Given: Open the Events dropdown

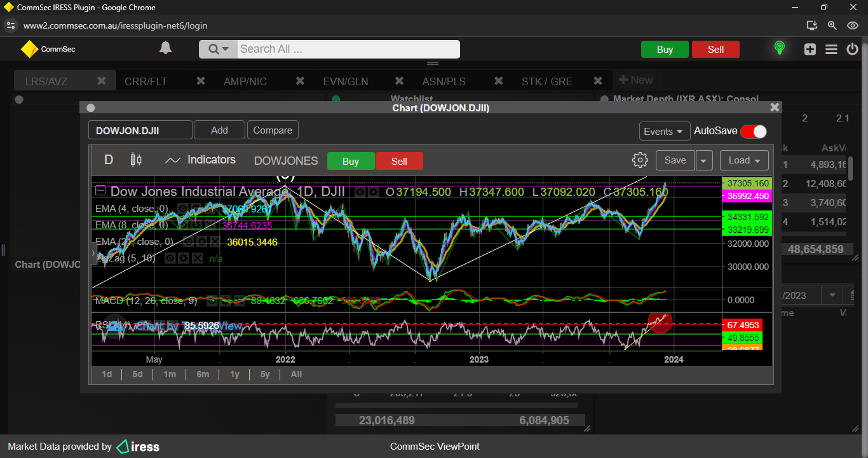Looking at the screenshot, I should click(x=665, y=131).
